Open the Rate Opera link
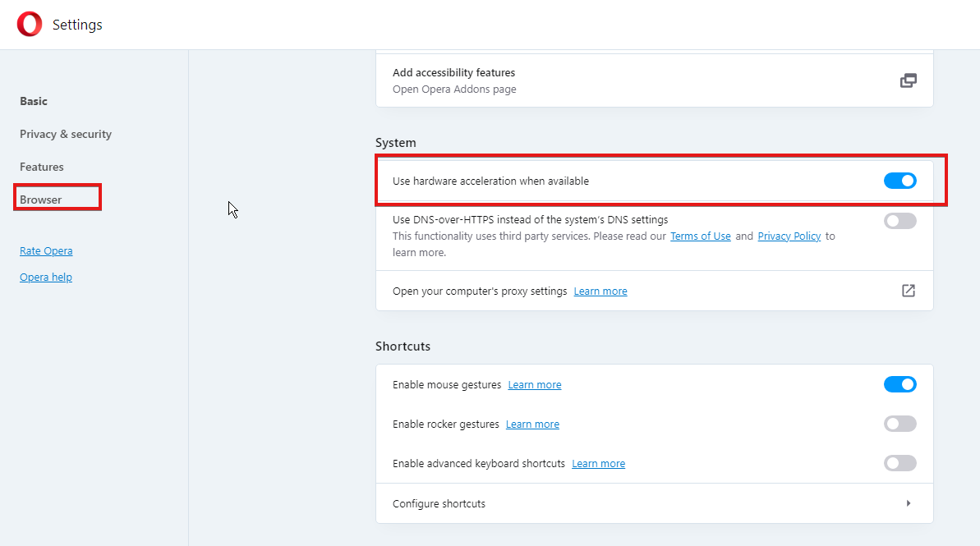The height and width of the screenshot is (546, 980). point(46,250)
